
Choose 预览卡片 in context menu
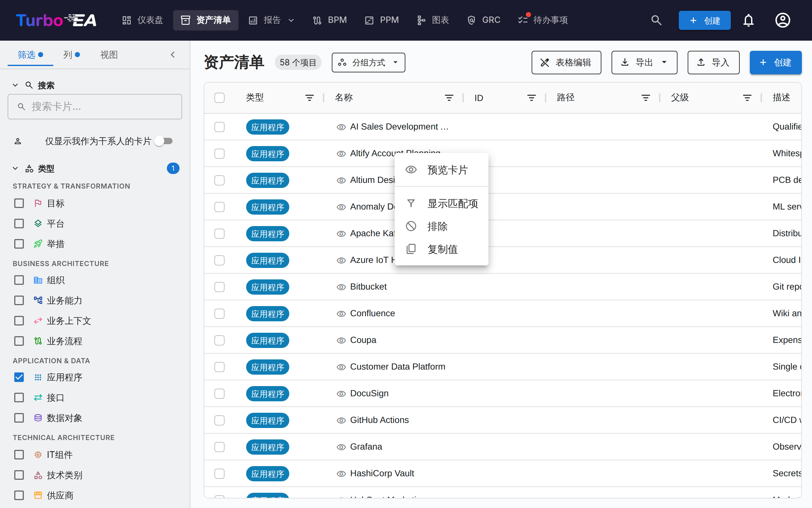pos(441,170)
